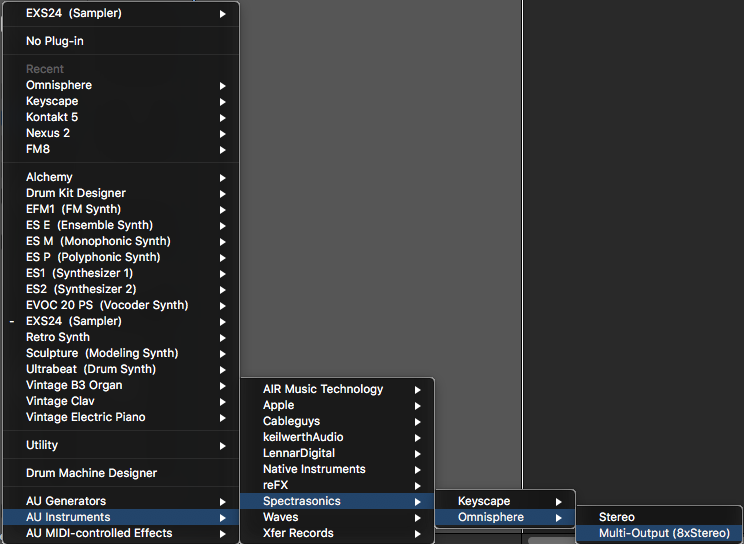
Task: Choose Drum Kit Designer
Action: tap(121, 193)
